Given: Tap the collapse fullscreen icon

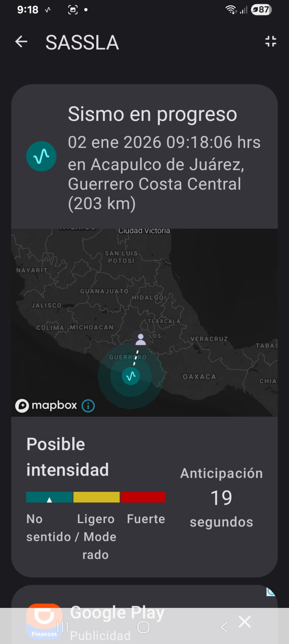Looking at the screenshot, I should pyautogui.click(x=271, y=42).
